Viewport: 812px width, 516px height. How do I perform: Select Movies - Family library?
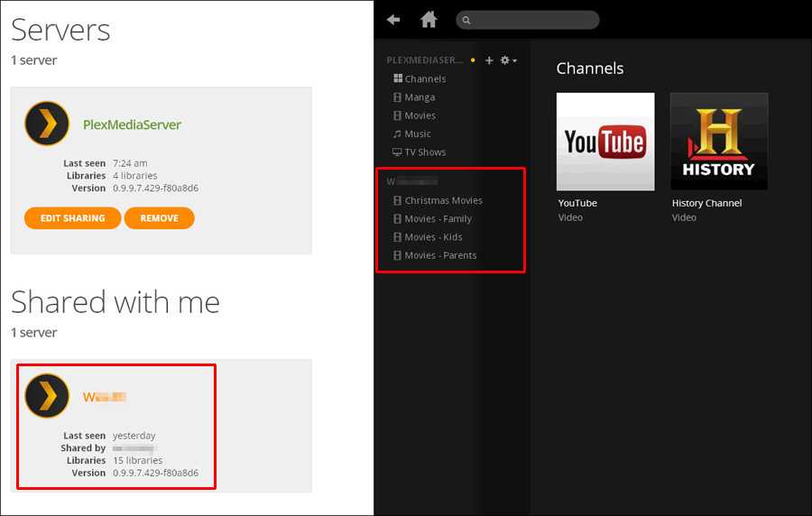(x=438, y=219)
